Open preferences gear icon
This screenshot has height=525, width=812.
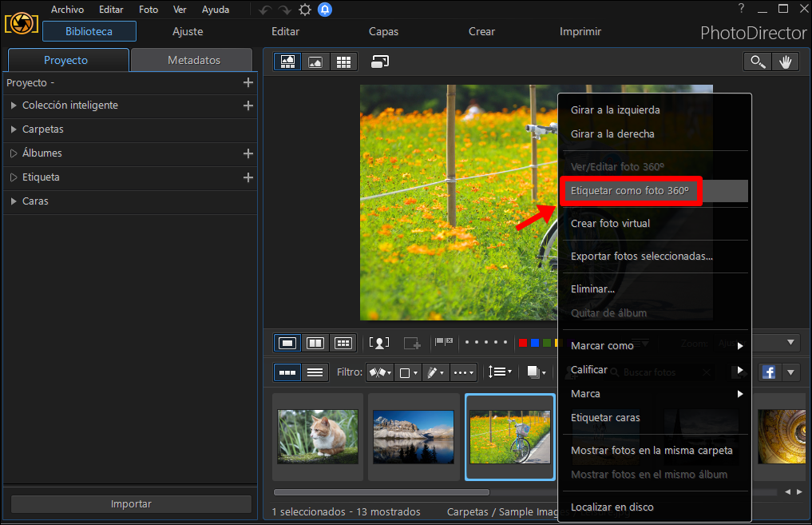coord(305,10)
